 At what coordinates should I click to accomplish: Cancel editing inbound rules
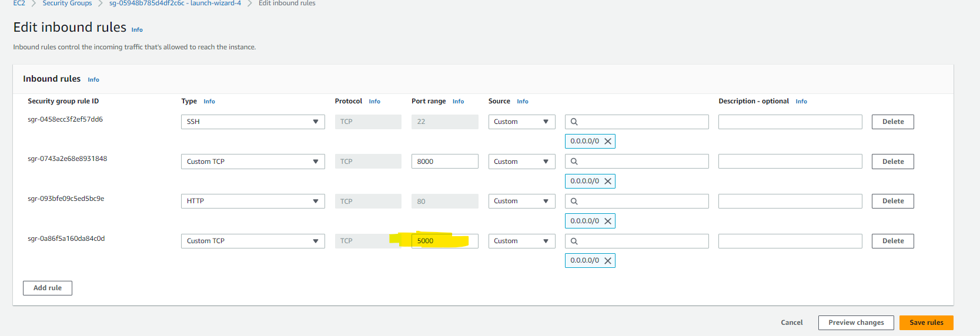(x=791, y=322)
